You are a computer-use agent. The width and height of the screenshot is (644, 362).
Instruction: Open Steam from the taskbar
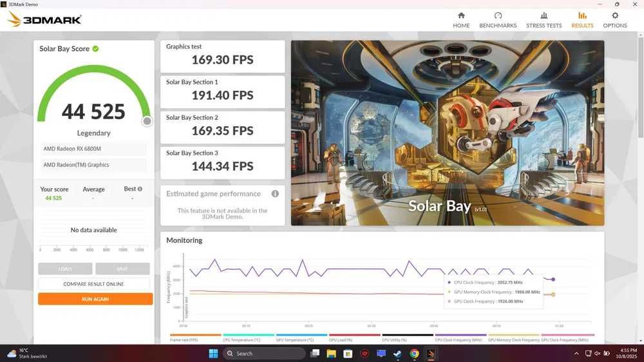pos(397,354)
